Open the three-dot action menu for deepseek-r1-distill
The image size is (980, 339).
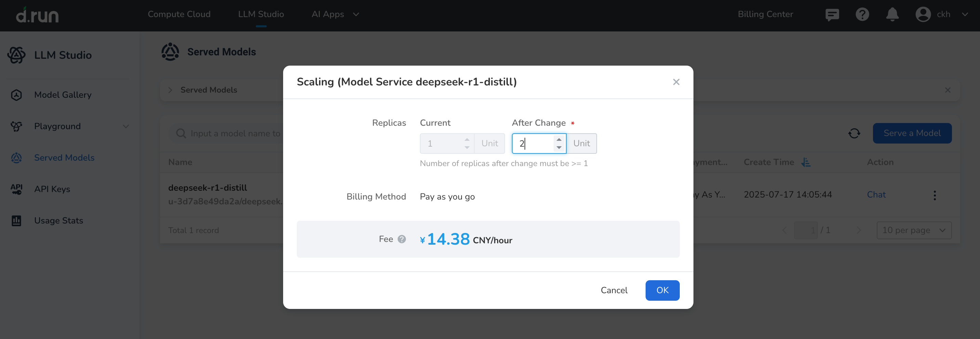(934, 195)
